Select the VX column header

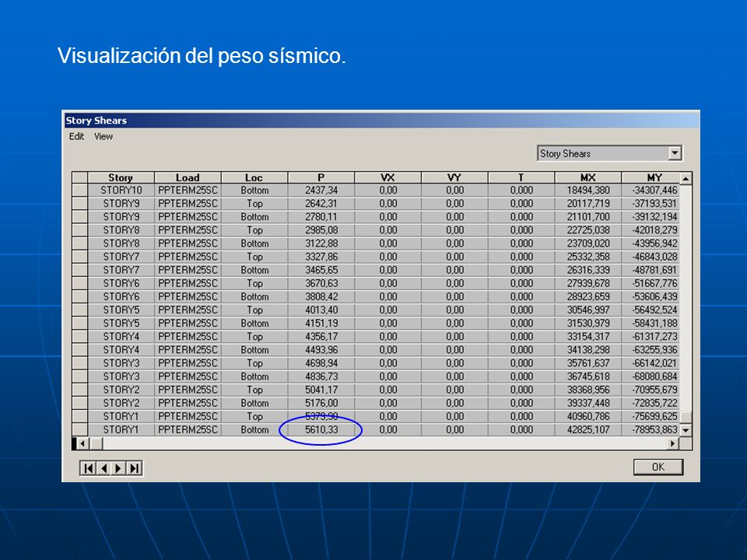(388, 177)
